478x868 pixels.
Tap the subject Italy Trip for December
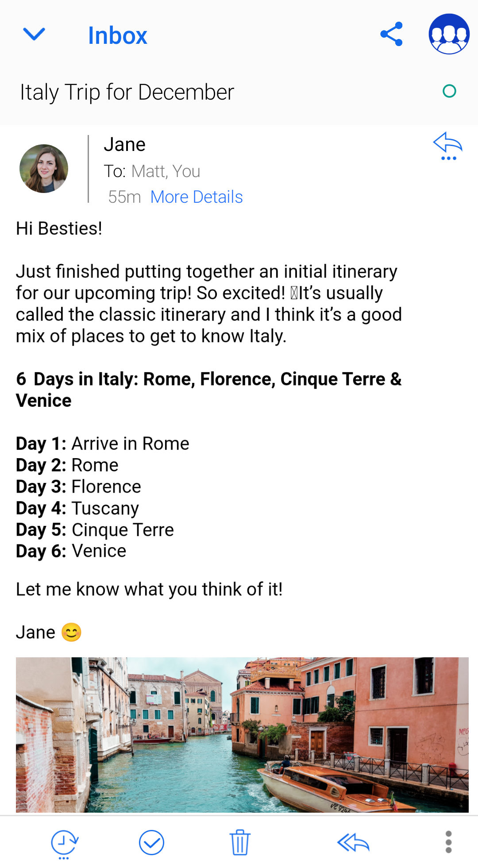click(127, 93)
